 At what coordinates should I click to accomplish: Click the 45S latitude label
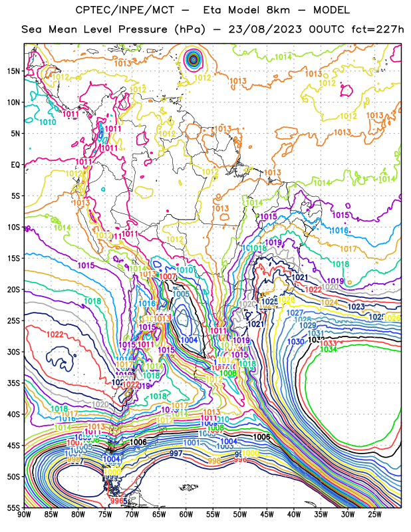coord(13,446)
